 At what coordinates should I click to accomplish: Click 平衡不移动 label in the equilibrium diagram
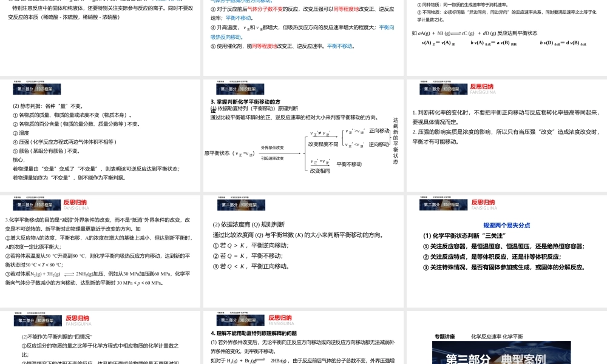tap(349, 164)
